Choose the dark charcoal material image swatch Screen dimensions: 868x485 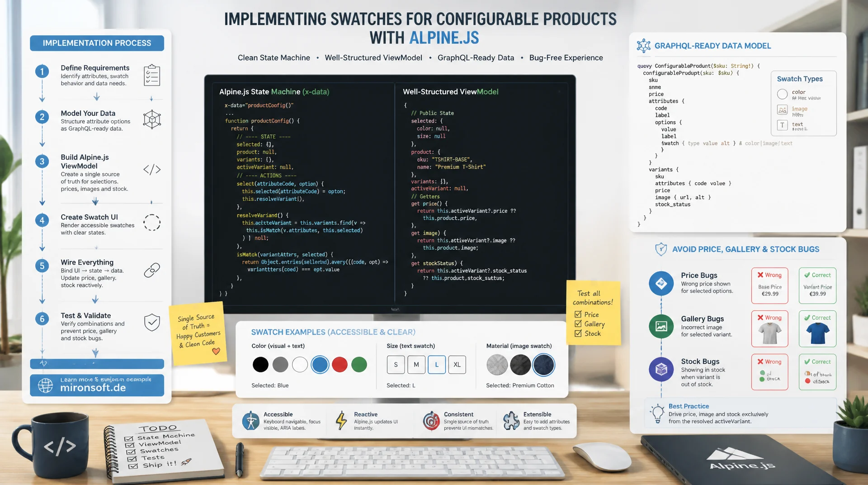[x=520, y=365]
